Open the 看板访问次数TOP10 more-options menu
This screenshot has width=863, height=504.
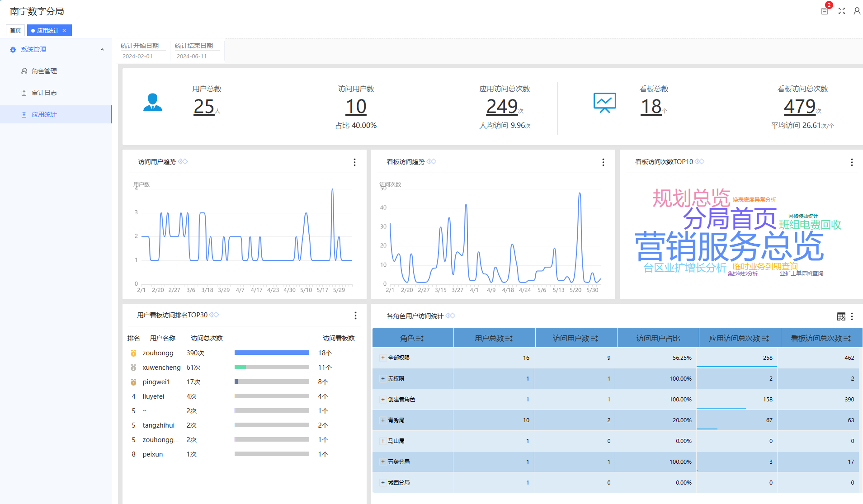(x=852, y=162)
